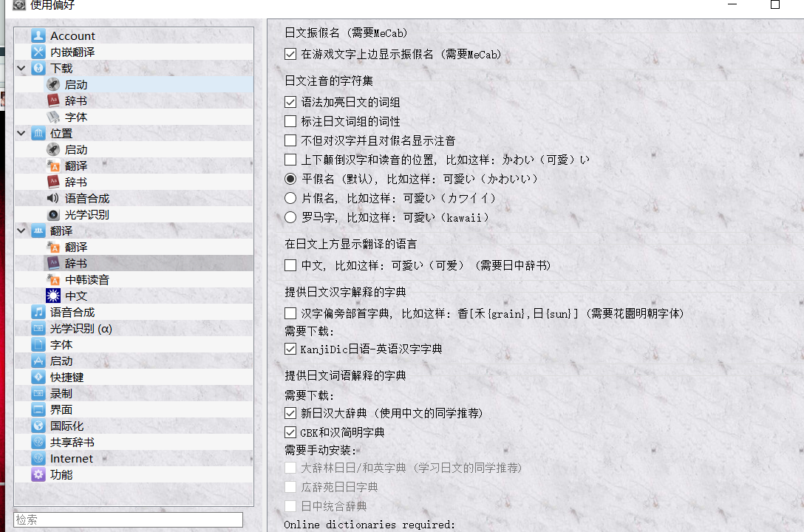Toggle KanjiDic日语-英语汉字字典 checkbox
This screenshot has height=532, width=804.
290,349
